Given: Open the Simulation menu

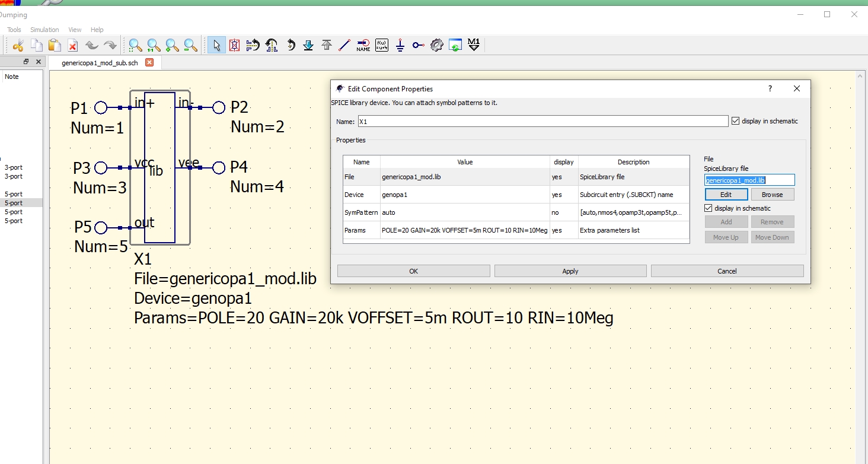Looking at the screenshot, I should 44,29.
